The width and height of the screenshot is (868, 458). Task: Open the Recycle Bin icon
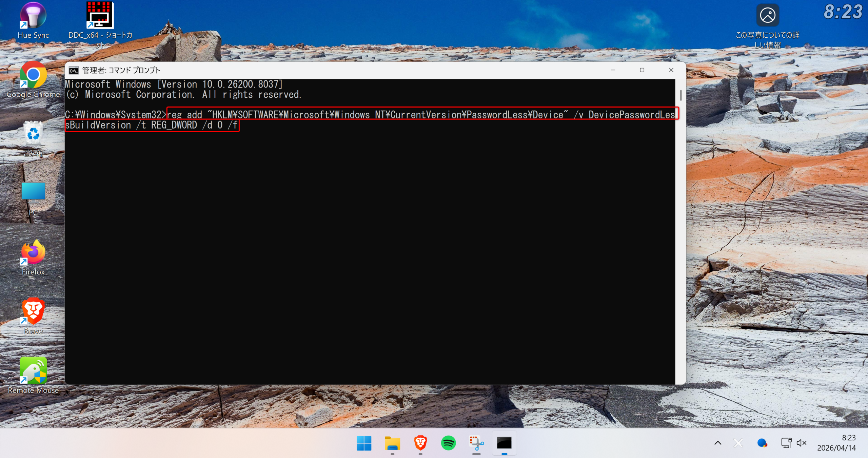click(33, 135)
